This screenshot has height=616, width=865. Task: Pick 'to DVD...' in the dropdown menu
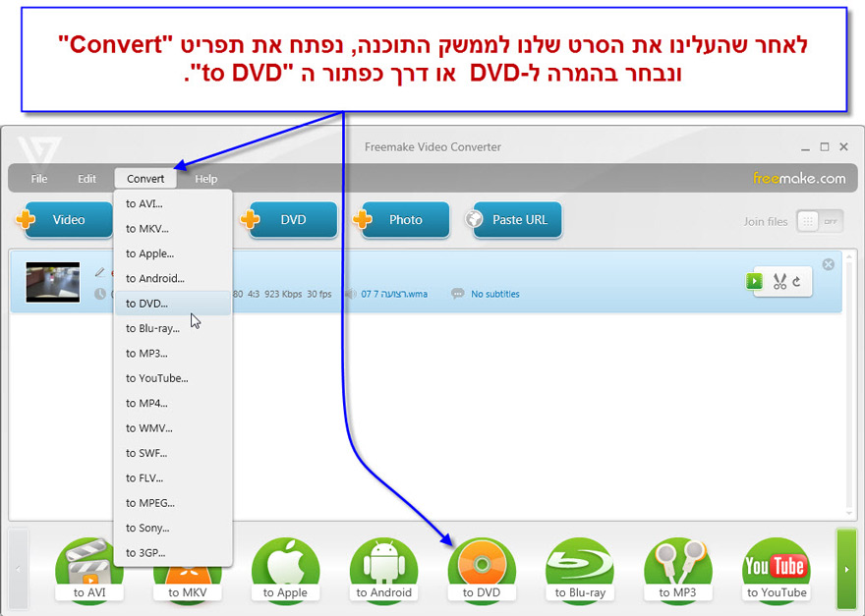[173, 304]
